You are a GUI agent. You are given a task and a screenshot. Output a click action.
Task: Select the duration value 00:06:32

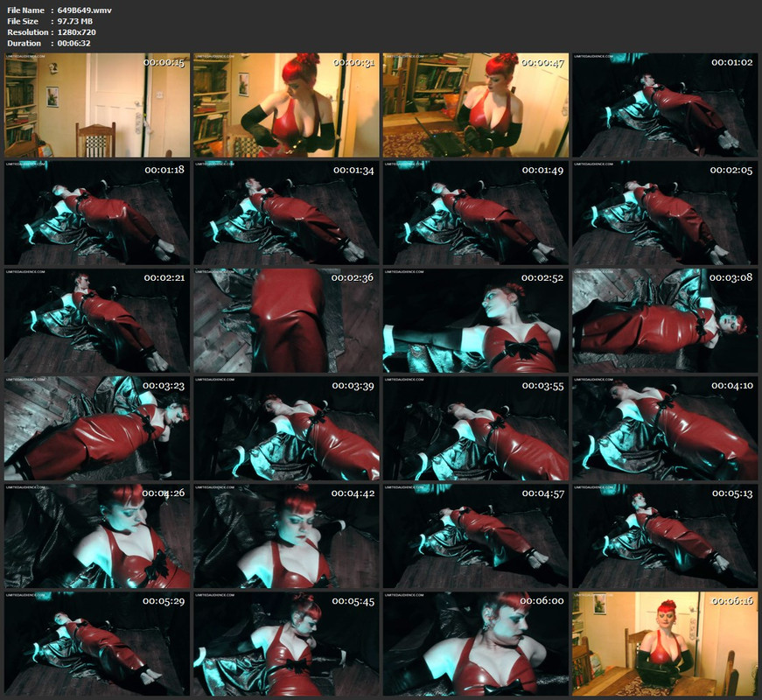pyautogui.click(x=73, y=43)
